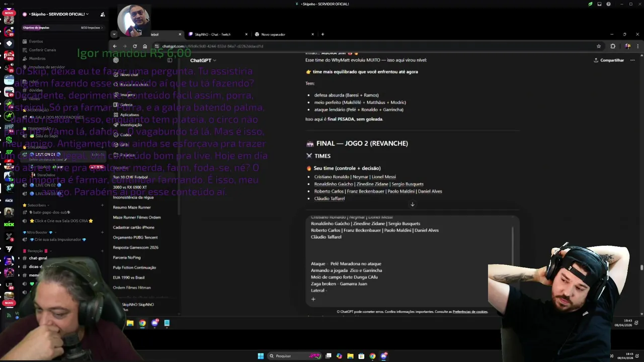Collapse the Nitro Booster channel category
644x362 pixels.
[37, 232]
